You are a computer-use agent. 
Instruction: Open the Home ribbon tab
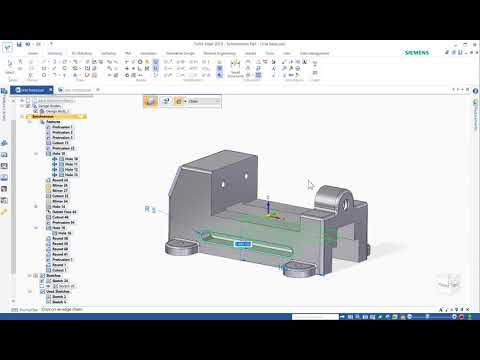point(33,53)
